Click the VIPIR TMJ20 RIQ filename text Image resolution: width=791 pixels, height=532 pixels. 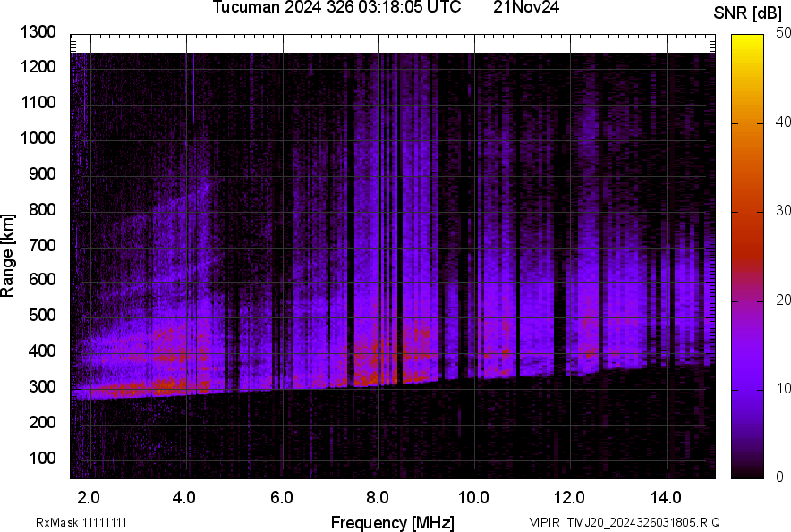pyautogui.click(x=624, y=522)
